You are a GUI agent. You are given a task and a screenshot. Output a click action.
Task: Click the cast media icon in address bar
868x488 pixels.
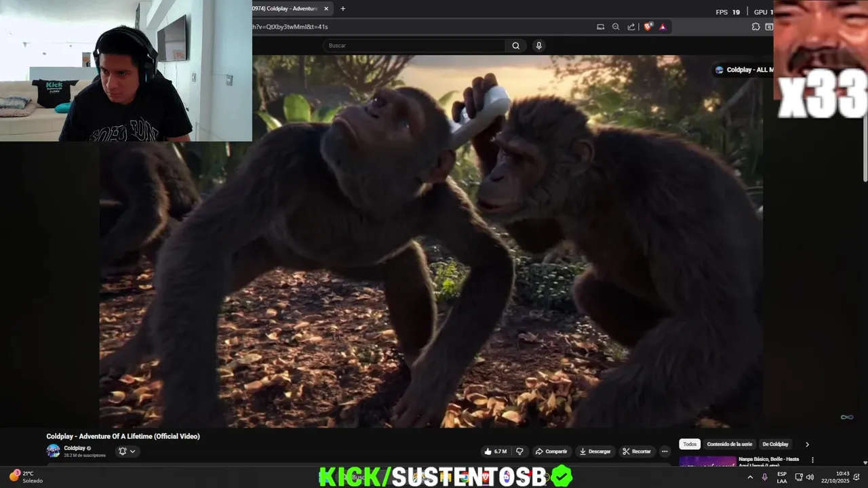(x=600, y=27)
